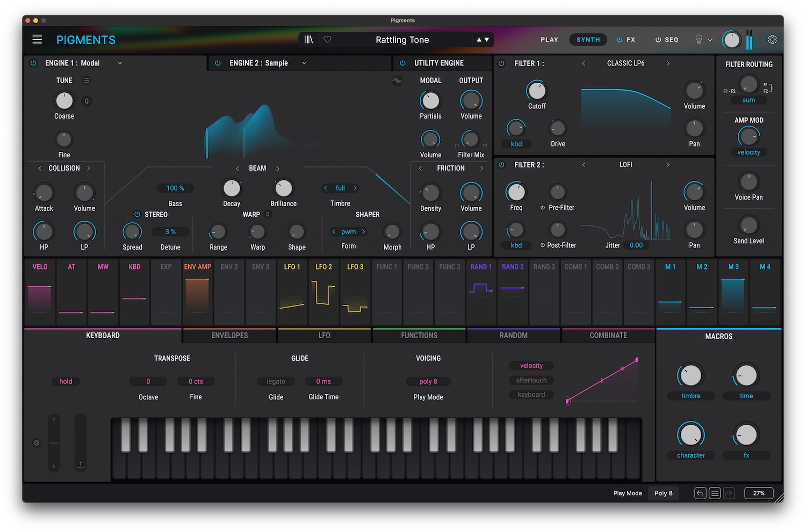Image resolution: width=806 pixels, height=532 pixels.
Task: Open the velocity Amp Mod selector
Action: point(749,152)
